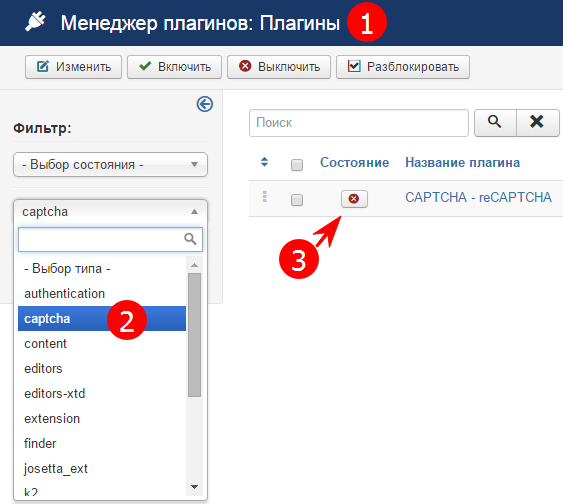Click the magnifier search button
Screen dimensions: 563x504
pyautogui.click(x=495, y=122)
